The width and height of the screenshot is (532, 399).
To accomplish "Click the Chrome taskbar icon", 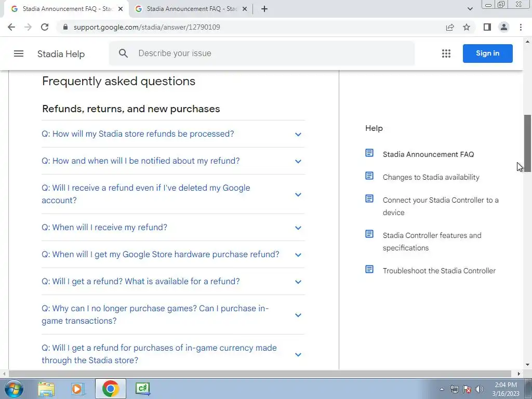I will (110, 389).
